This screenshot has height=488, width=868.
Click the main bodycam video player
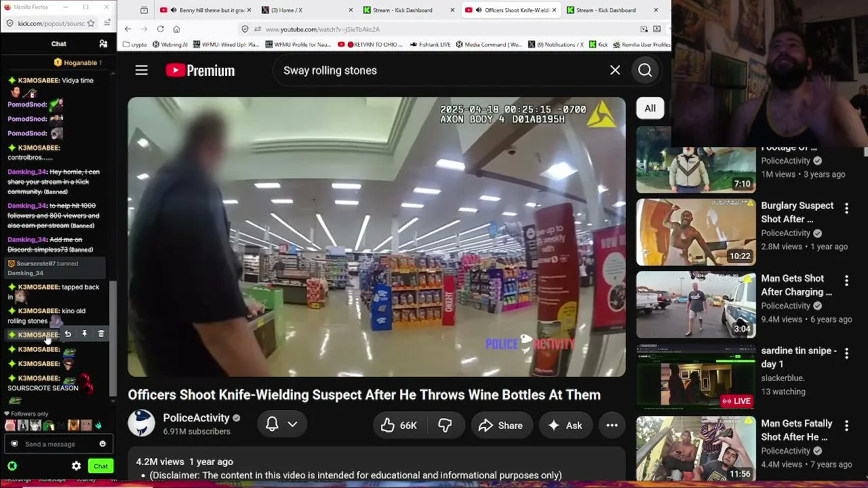tap(376, 237)
